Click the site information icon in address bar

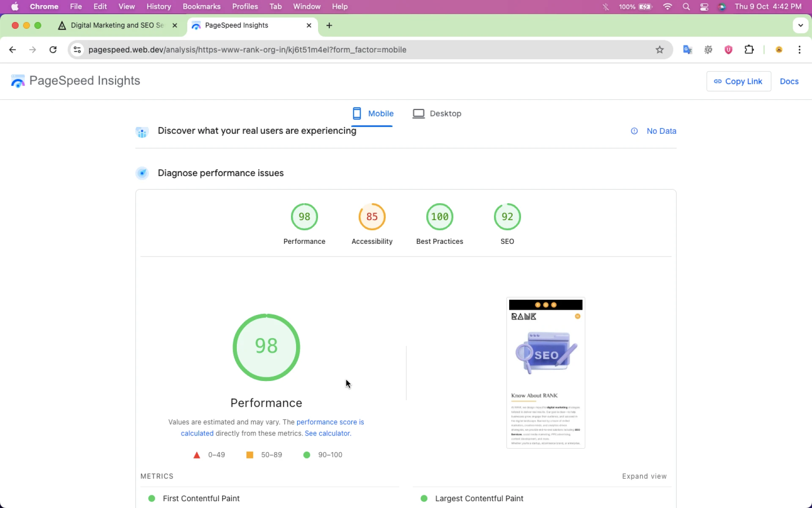coord(77,50)
